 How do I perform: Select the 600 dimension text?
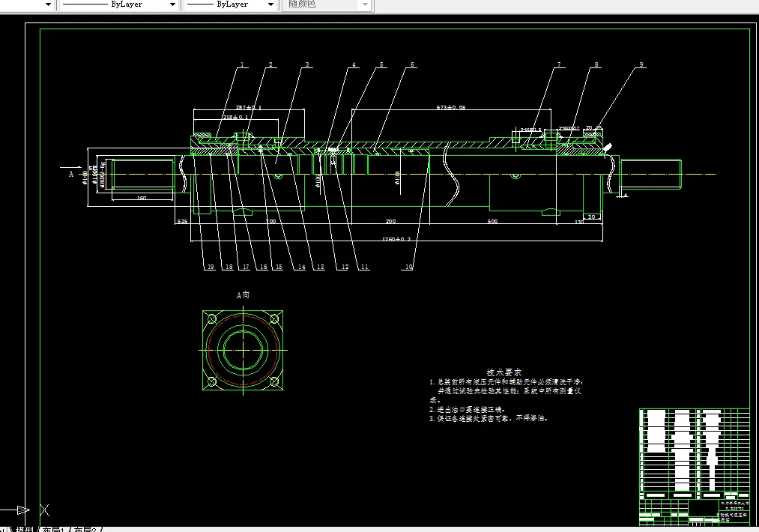492,221
